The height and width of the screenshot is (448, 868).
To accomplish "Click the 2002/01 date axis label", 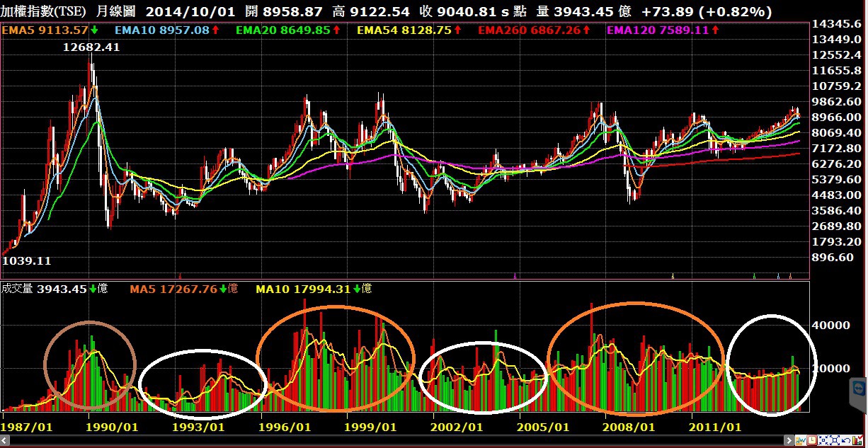I will [x=457, y=427].
